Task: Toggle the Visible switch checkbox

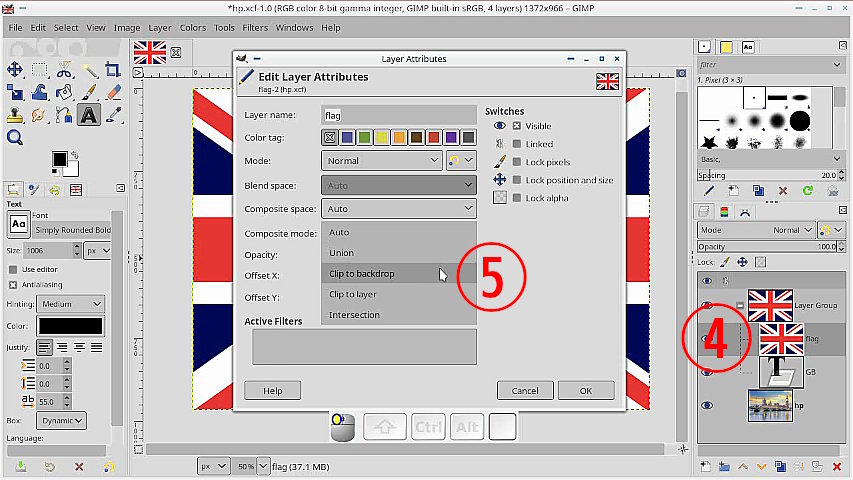Action: click(517, 126)
